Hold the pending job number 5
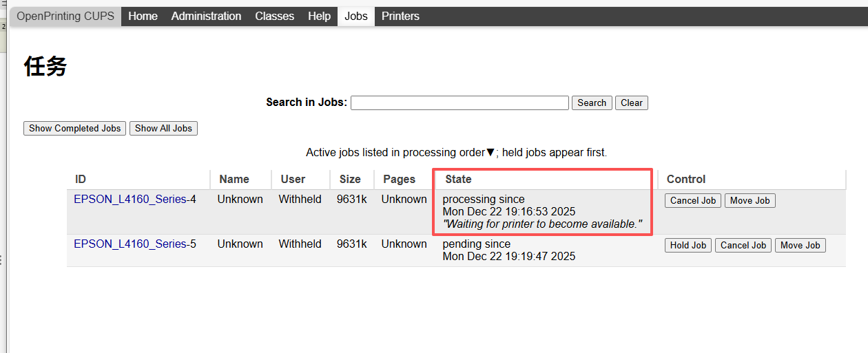This screenshot has height=353, width=868. [x=688, y=245]
